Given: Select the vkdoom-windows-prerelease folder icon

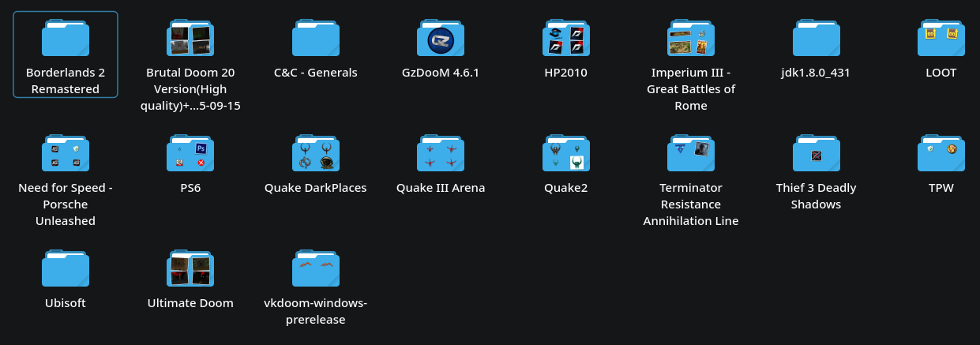Looking at the screenshot, I should [316, 268].
